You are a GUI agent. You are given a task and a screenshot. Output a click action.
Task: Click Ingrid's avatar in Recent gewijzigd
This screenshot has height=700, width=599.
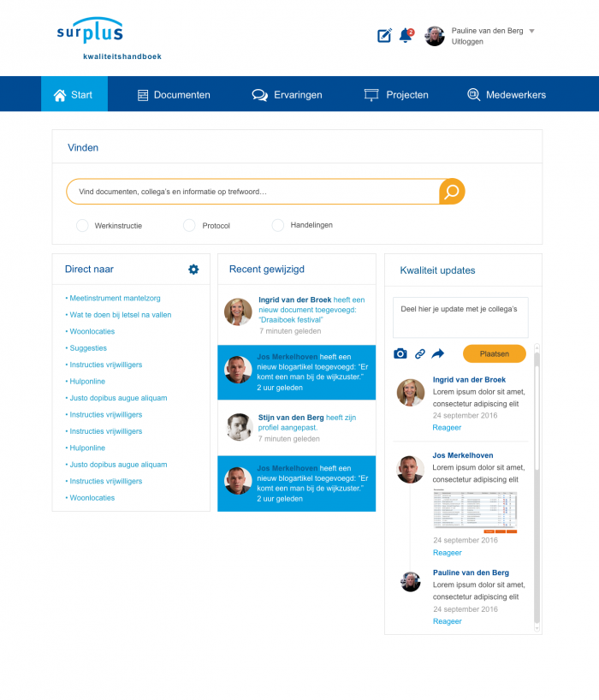point(238,311)
